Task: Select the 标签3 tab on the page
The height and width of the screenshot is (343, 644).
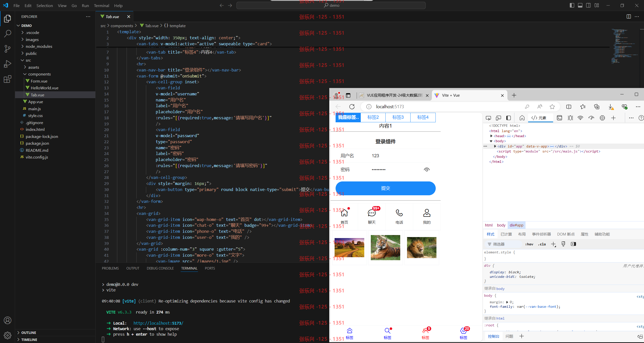Action: point(398,117)
